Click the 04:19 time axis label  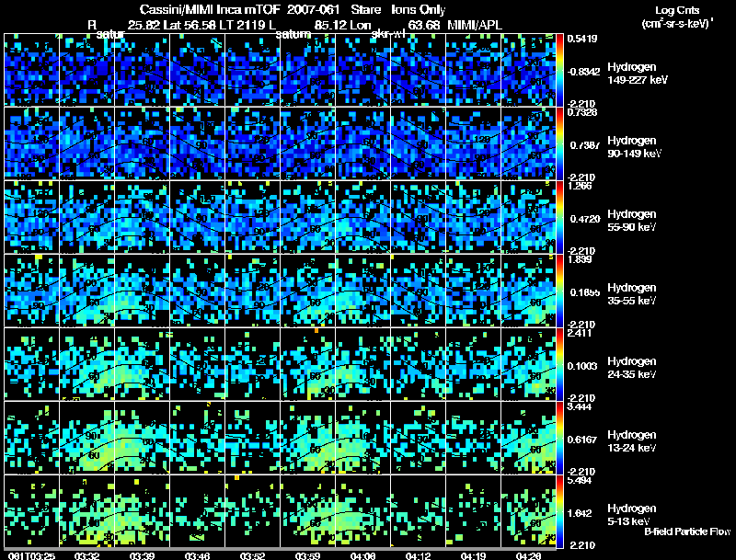[473, 556]
